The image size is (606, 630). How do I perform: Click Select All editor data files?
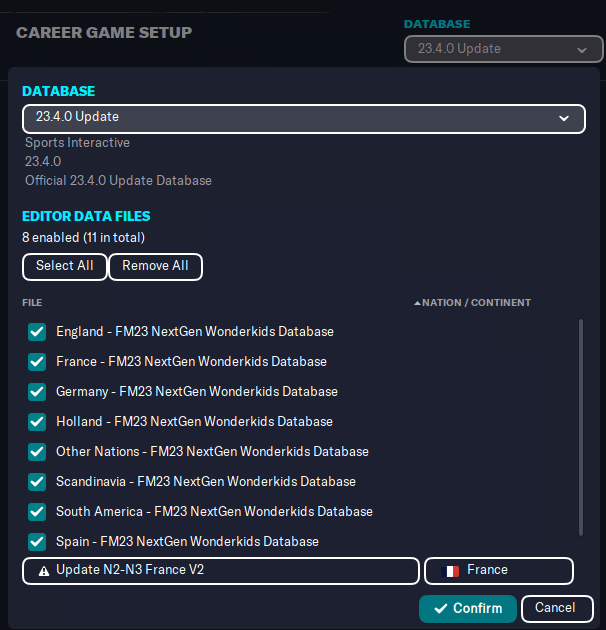tap(65, 266)
